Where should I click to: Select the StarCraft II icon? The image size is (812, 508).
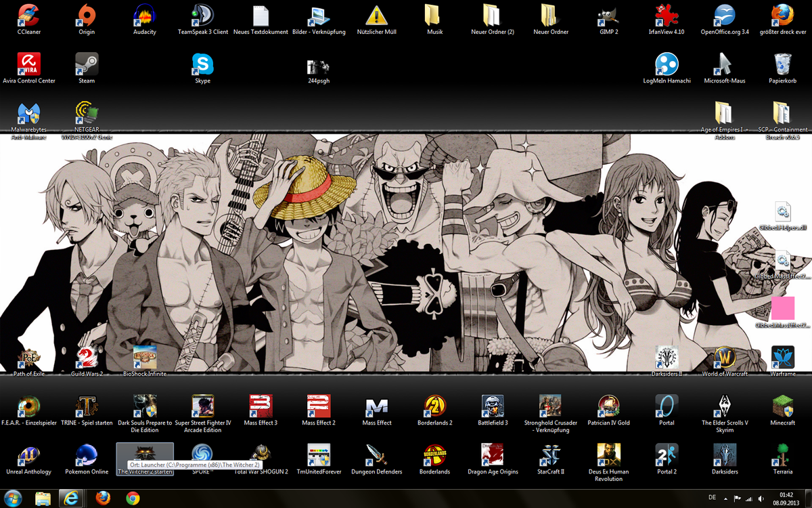click(x=551, y=454)
